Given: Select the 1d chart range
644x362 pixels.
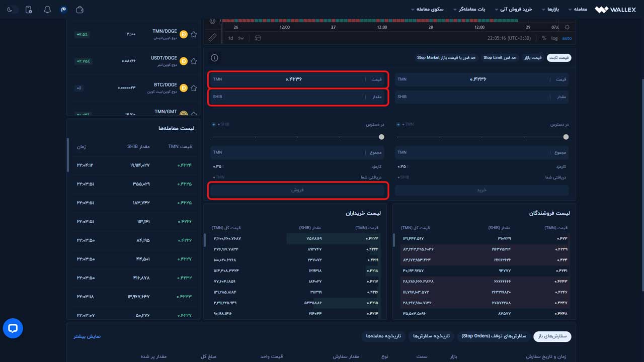Looking at the screenshot, I should click(230, 38).
